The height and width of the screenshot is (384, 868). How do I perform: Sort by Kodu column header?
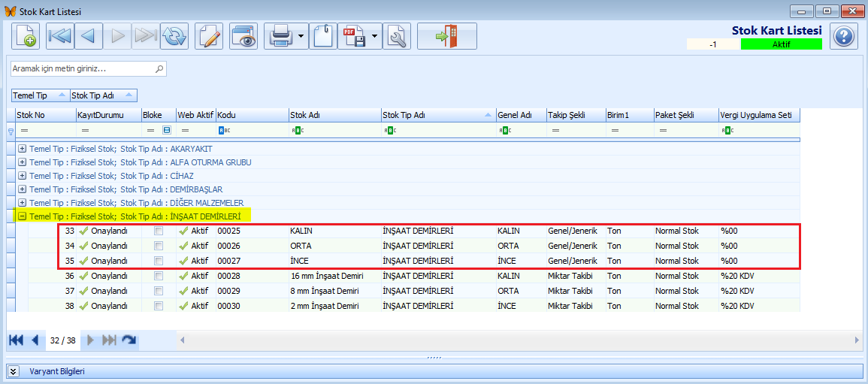(252, 115)
